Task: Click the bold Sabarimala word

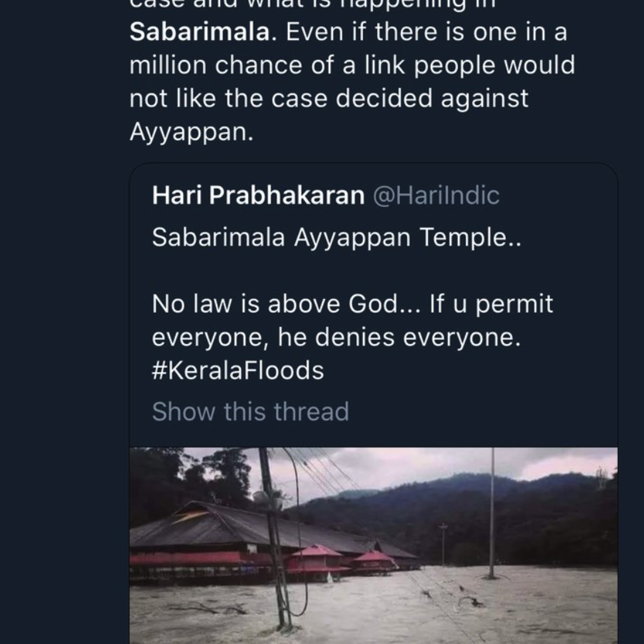Action: (x=200, y=32)
